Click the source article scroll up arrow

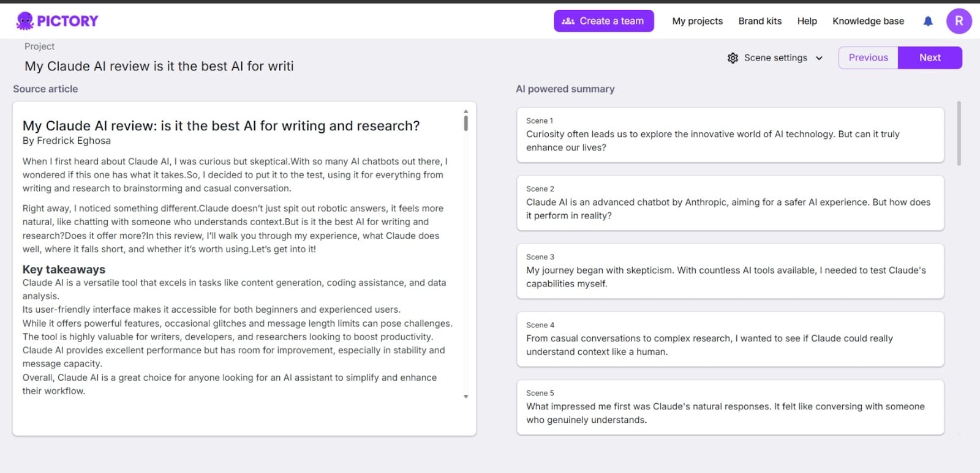[466, 111]
